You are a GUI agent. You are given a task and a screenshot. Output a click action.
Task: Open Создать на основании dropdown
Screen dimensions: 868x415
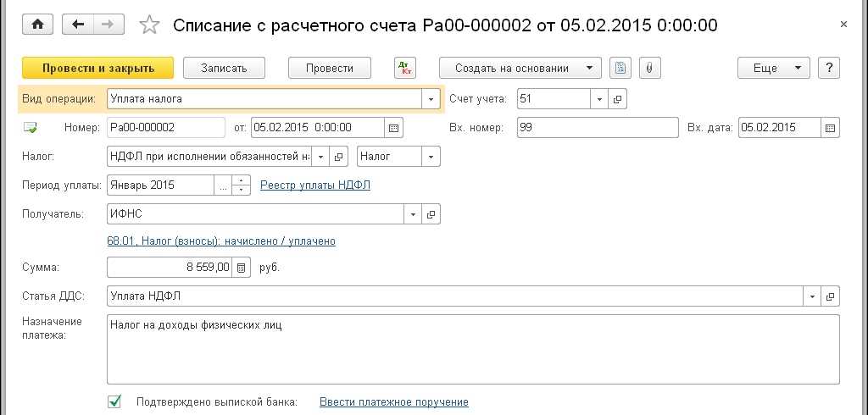point(520,68)
